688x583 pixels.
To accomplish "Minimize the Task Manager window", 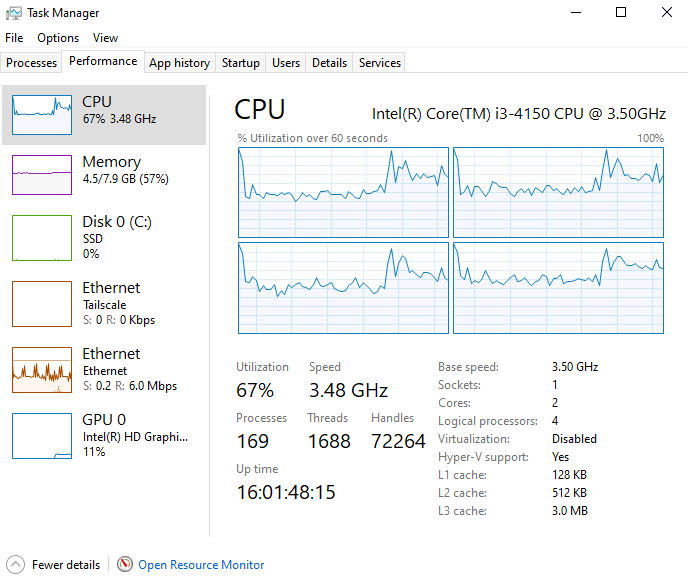I will click(576, 12).
